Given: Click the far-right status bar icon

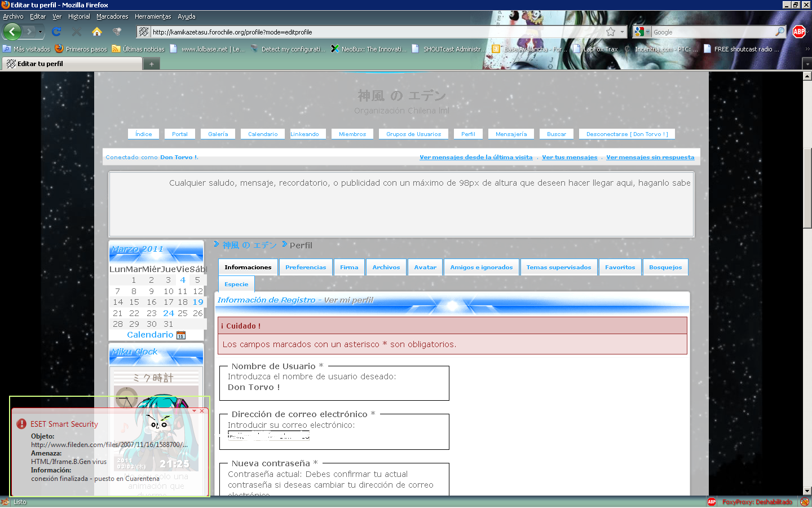Looking at the screenshot, I should 805,502.
